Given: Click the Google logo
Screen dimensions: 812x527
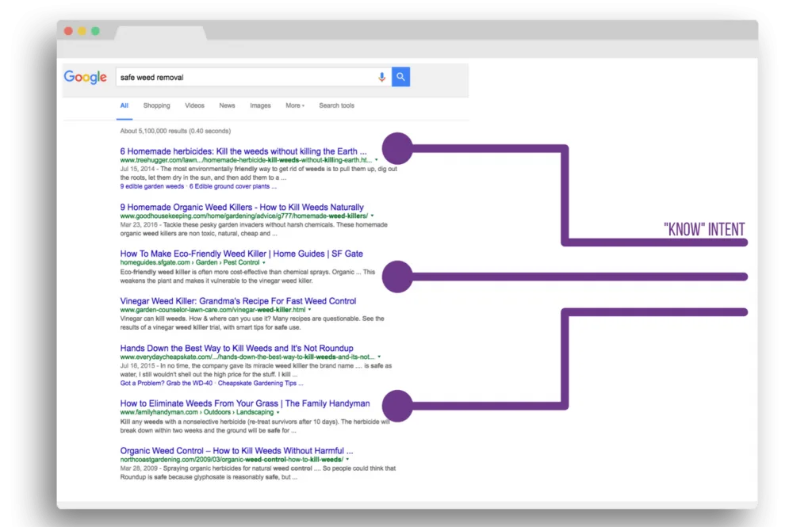Looking at the screenshot, I should tap(86, 78).
